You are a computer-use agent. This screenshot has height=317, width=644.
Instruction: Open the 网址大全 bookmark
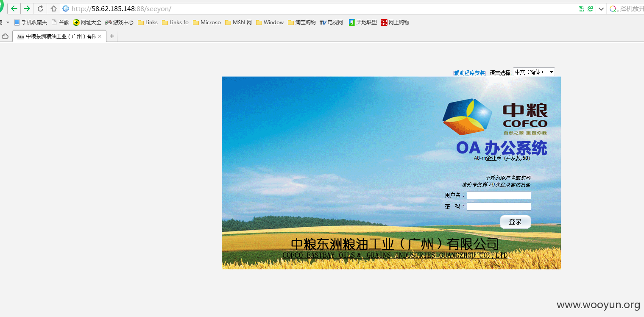click(87, 22)
